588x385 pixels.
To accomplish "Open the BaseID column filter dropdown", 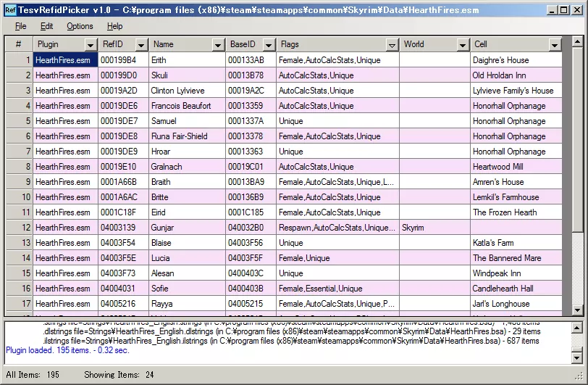I will tap(268, 45).
